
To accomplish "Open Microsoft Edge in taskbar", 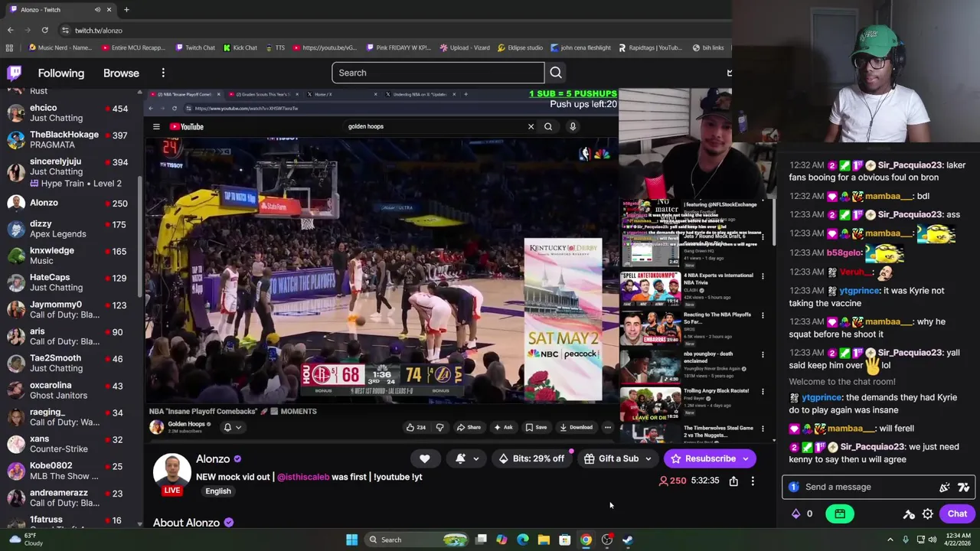I will click(x=523, y=540).
